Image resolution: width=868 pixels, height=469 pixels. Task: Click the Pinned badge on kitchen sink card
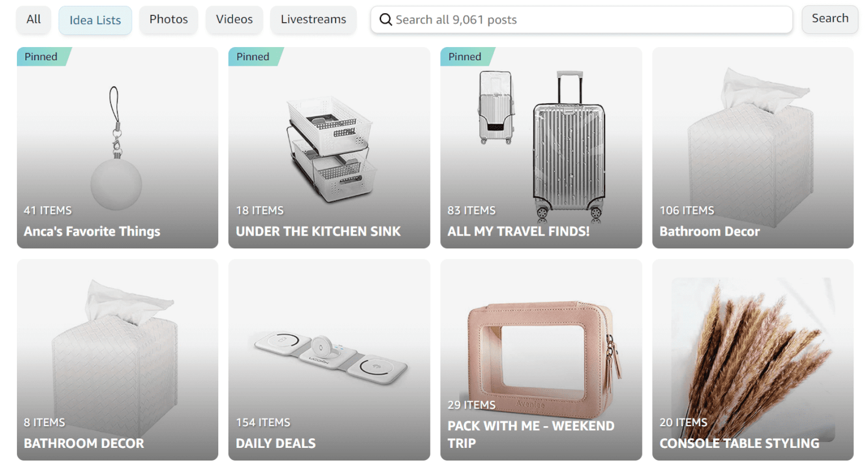click(x=254, y=57)
